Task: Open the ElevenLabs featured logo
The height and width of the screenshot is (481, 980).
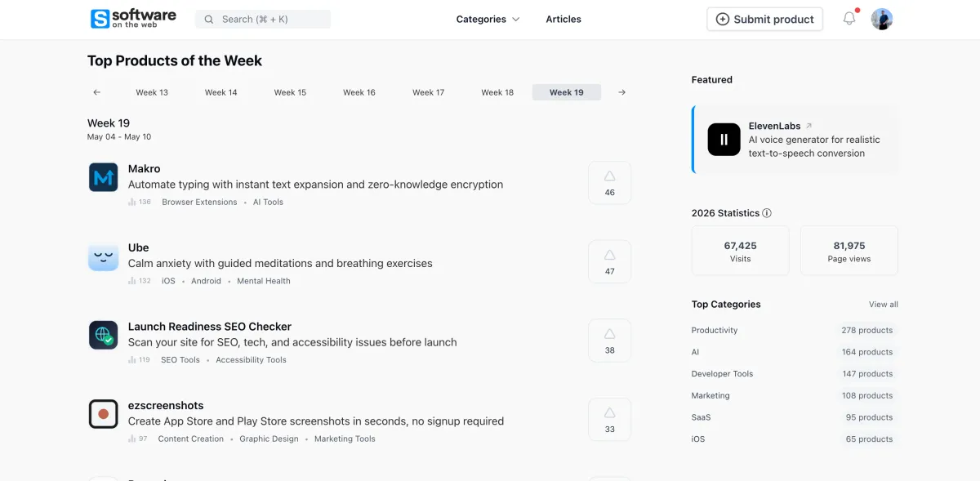Action: [724, 140]
